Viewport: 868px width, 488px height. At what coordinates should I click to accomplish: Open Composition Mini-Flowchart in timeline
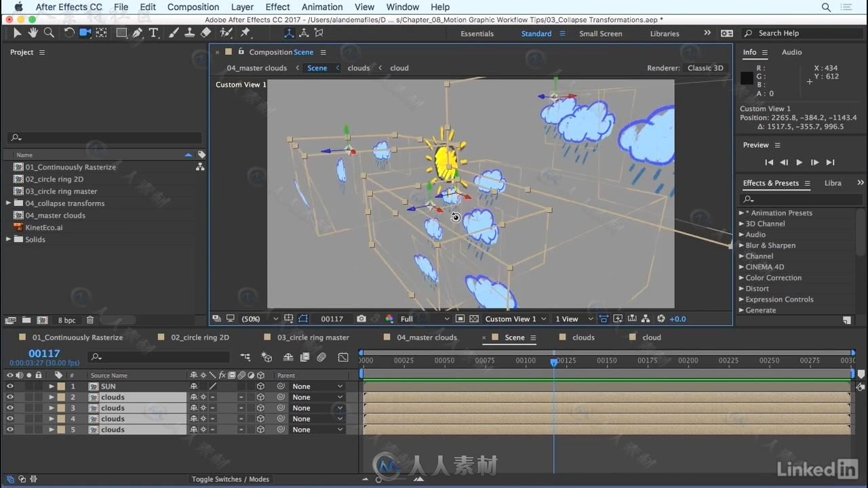click(x=245, y=357)
